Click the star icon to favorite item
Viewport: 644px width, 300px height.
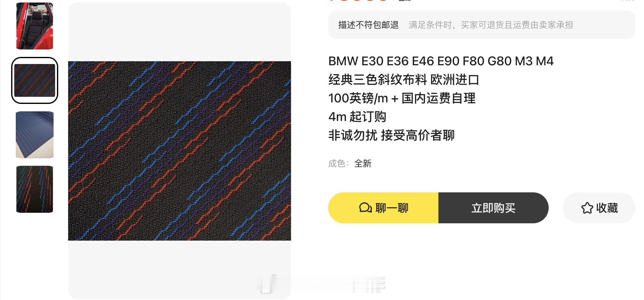coord(587,208)
